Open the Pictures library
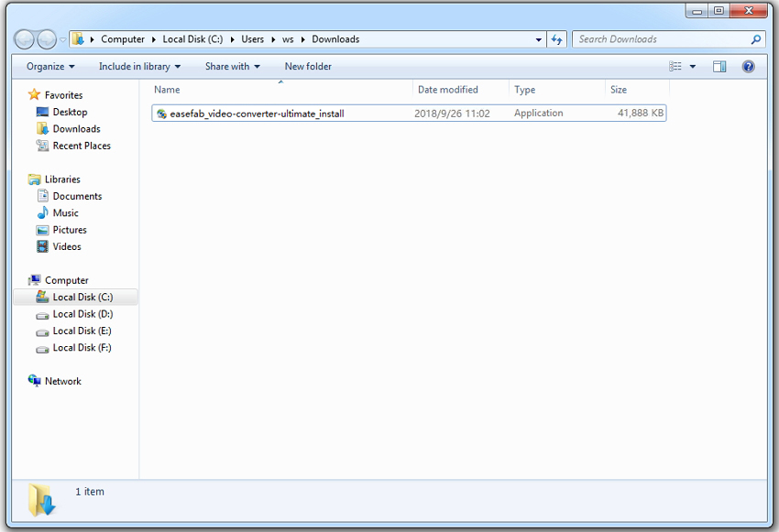This screenshot has height=532, width=779. pos(70,230)
